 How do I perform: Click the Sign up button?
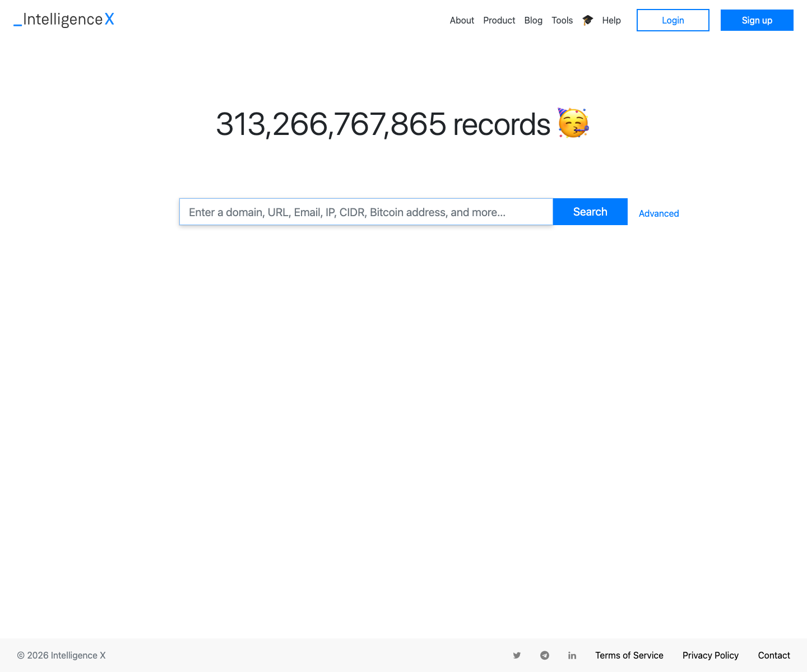[757, 20]
